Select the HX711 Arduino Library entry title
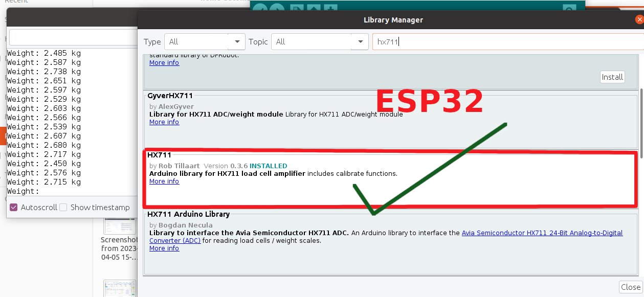644x297 pixels. click(x=188, y=214)
